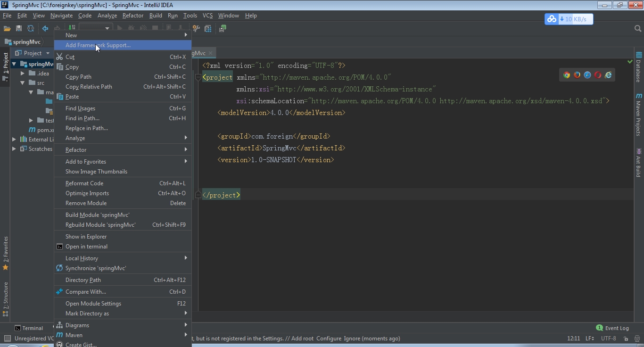Open pom in Safari browser icon
This screenshot has width=644, height=347.
coord(587,75)
